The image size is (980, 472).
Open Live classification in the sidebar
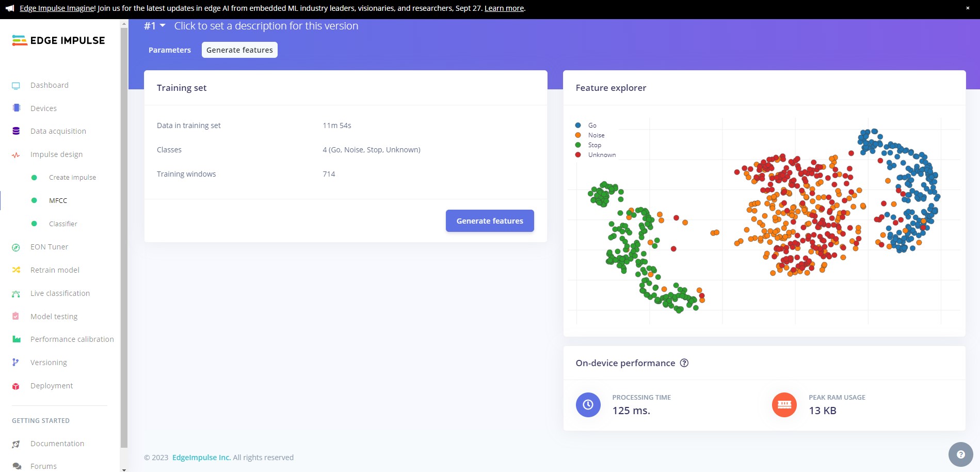60,293
